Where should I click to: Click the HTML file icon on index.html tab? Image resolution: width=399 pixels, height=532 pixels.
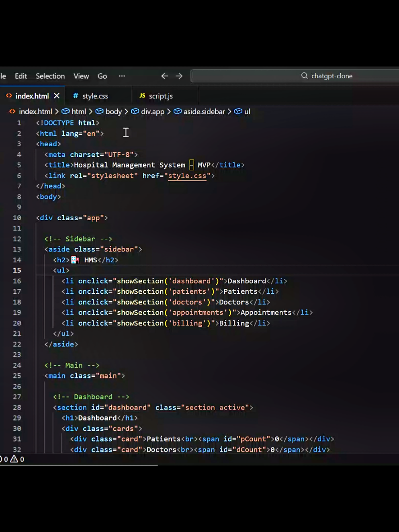9,96
